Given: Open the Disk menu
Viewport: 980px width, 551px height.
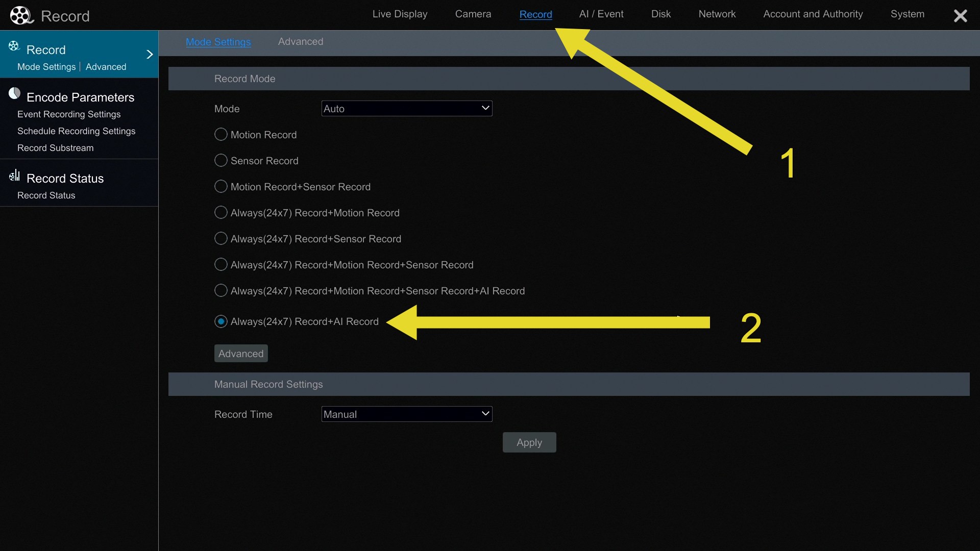Looking at the screenshot, I should pos(660,14).
